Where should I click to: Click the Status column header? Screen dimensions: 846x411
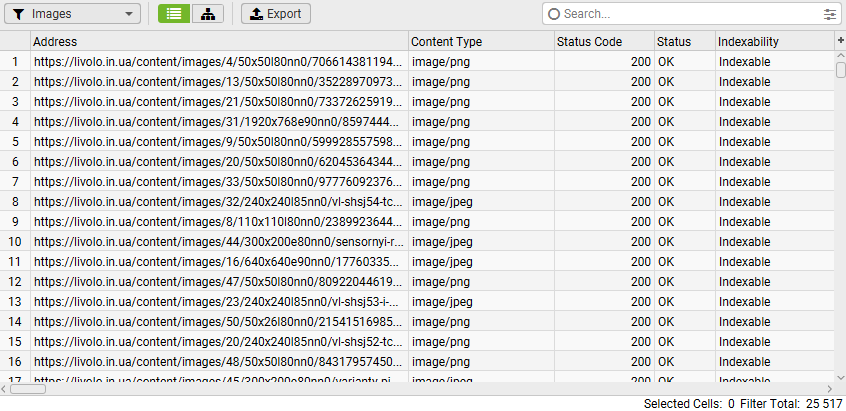click(684, 42)
